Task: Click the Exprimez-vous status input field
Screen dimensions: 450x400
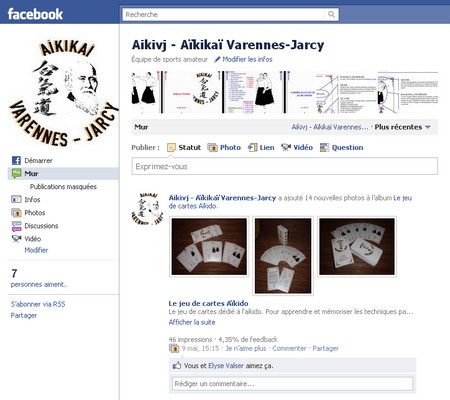Action: click(x=285, y=166)
